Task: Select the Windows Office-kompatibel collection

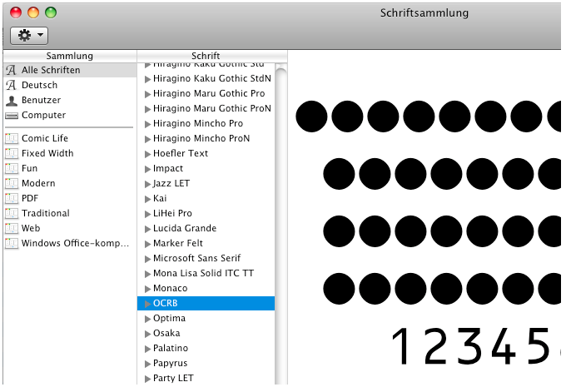Action: point(75,243)
